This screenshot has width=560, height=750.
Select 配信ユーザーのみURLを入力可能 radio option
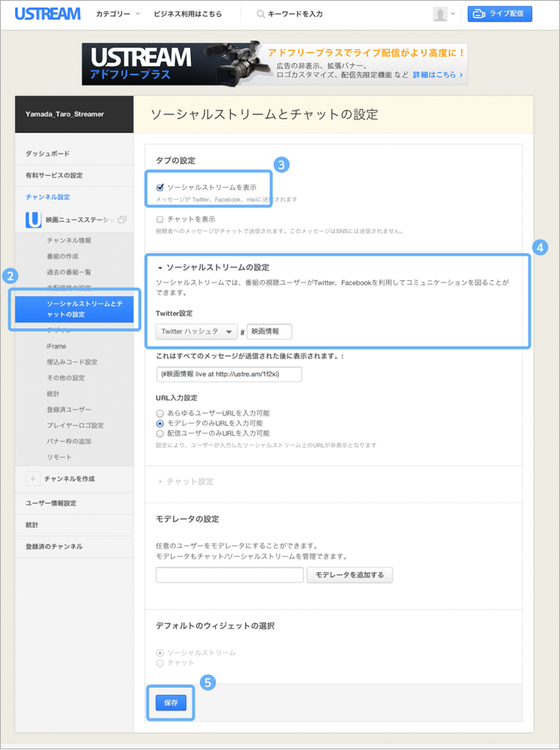(160, 434)
